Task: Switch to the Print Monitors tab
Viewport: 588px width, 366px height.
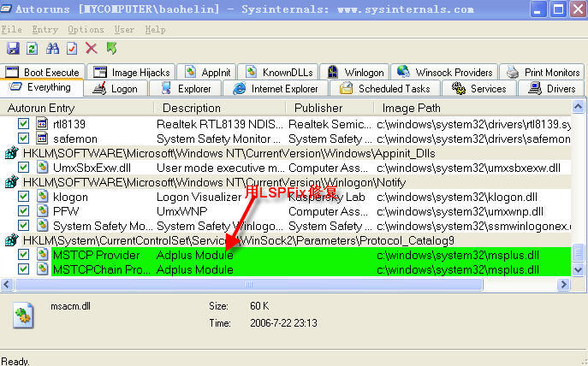Action: (x=543, y=72)
